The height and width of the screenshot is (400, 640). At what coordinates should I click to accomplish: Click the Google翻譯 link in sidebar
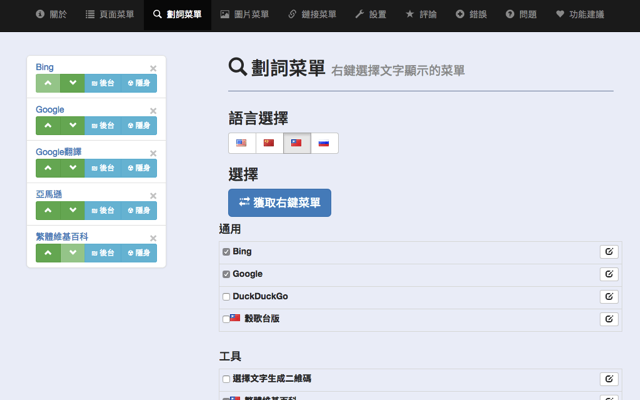[58, 152]
